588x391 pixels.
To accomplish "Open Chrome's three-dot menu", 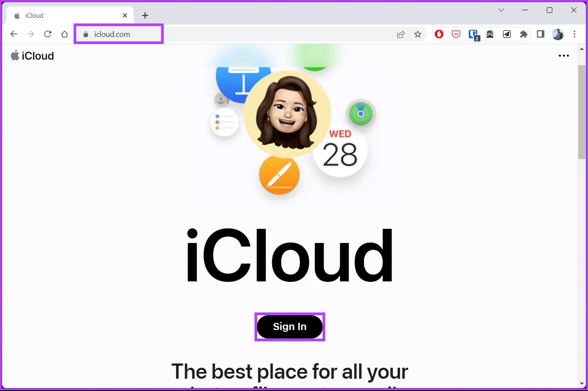I will pos(575,34).
